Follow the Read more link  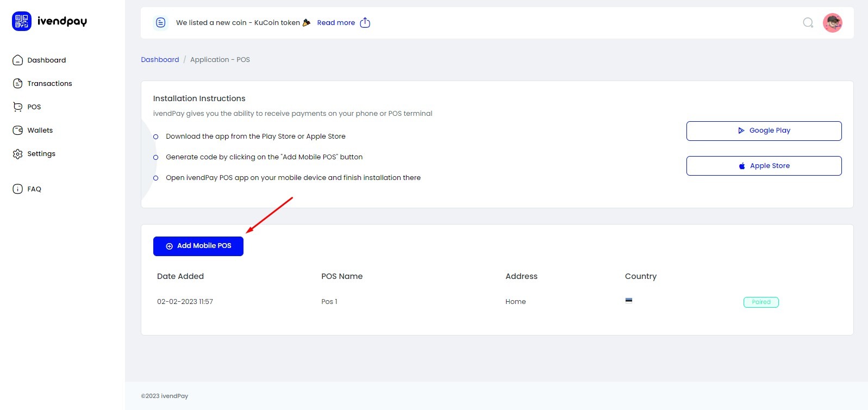336,23
